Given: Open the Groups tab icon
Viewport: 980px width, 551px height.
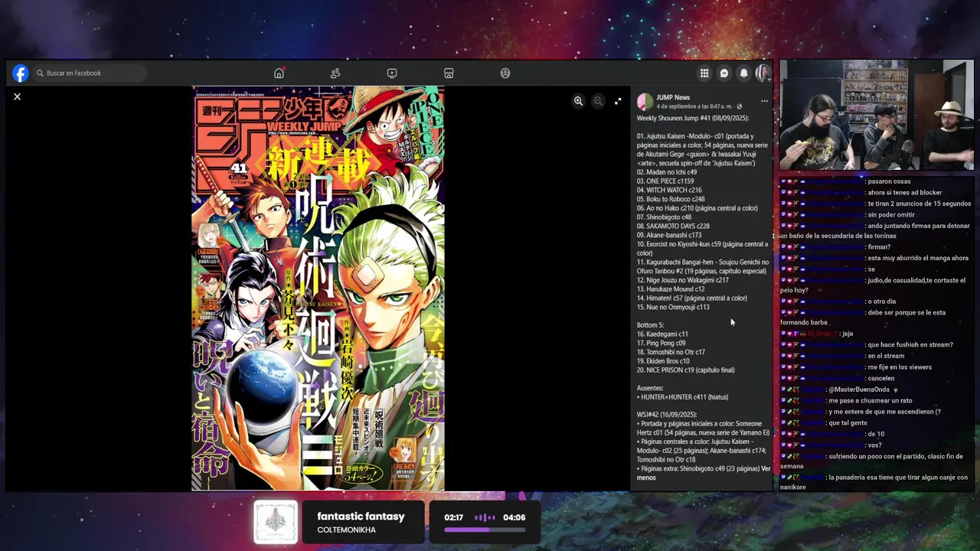Looking at the screenshot, I should 505,73.
